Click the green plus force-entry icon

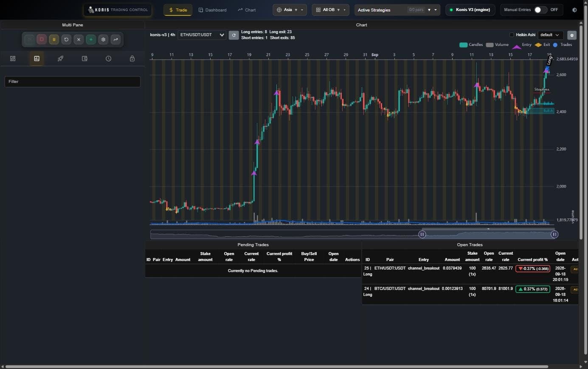pyautogui.click(x=91, y=40)
